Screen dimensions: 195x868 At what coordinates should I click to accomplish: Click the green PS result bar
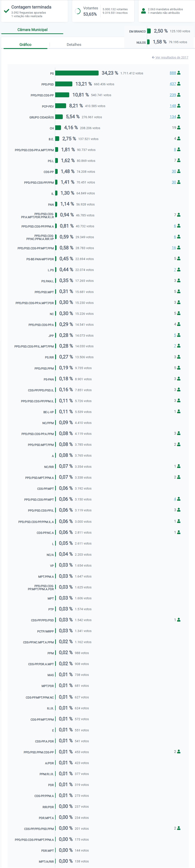[77, 73]
